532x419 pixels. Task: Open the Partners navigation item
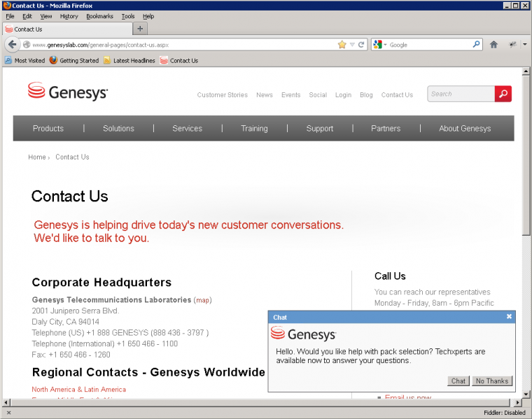(386, 128)
